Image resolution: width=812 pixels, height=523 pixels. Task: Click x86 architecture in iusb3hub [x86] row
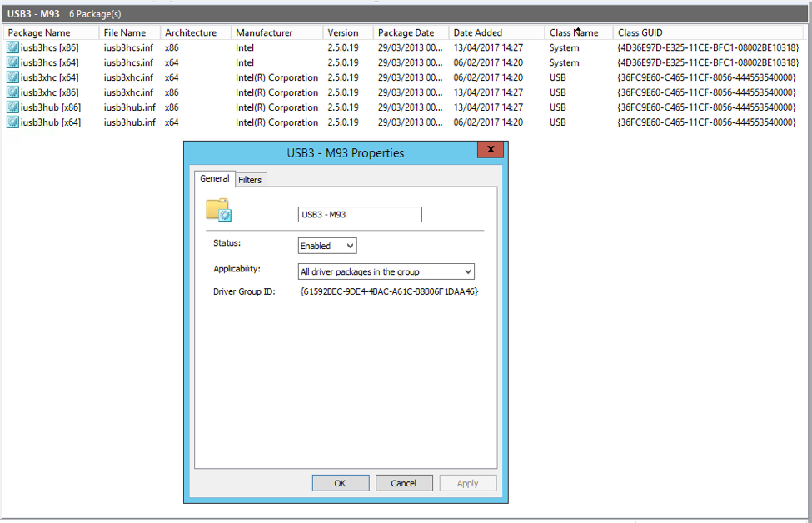[172, 107]
